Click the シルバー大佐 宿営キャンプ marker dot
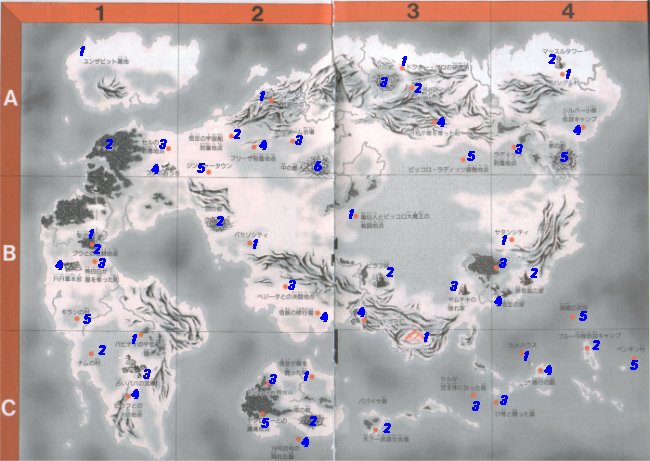Image resolution: width=650 pixels, height=461 pixels. coord(583,127)
